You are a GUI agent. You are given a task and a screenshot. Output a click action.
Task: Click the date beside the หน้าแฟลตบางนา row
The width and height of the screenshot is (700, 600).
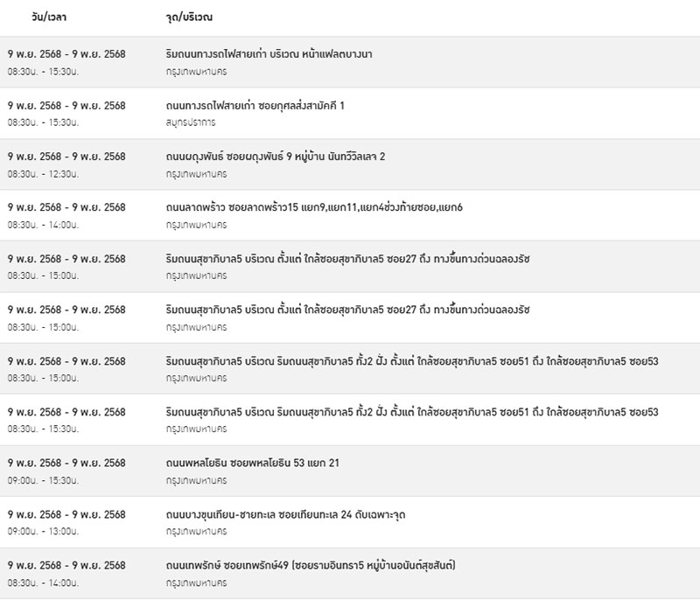point(66,54)
